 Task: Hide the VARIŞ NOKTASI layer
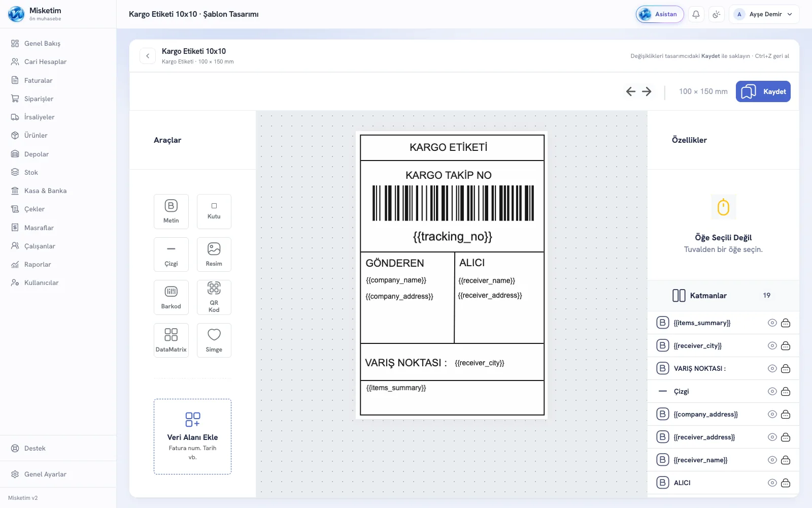pyautogui.click(x=772, y=368)
